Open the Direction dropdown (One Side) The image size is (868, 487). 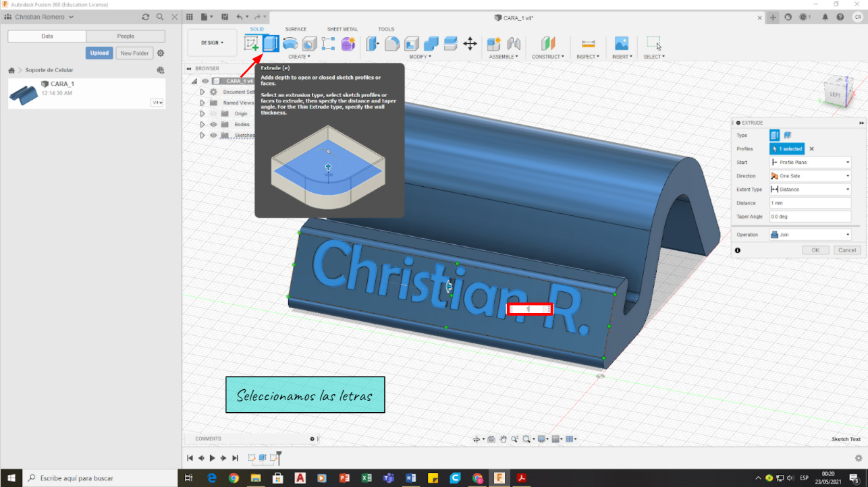[x=810, y=176]
